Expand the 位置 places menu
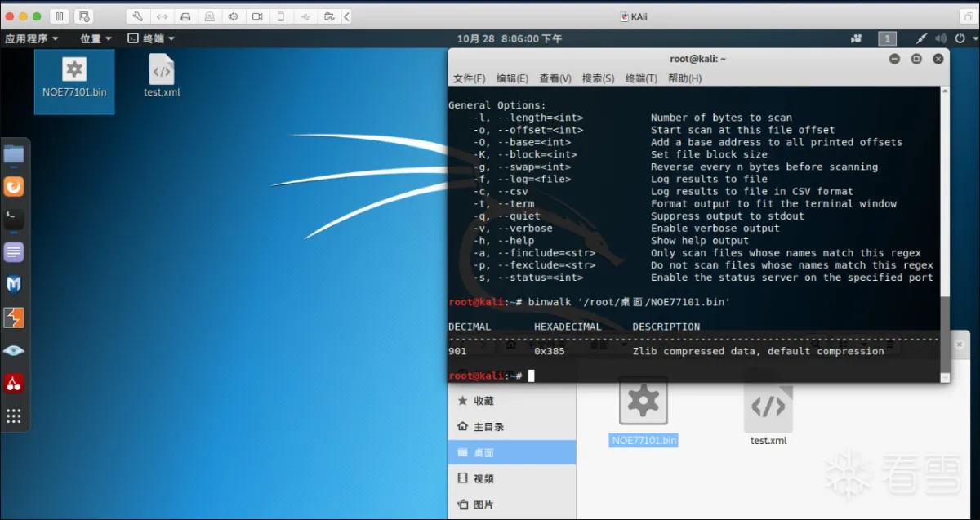Screen dimensions: 980x520 (96, 38)
